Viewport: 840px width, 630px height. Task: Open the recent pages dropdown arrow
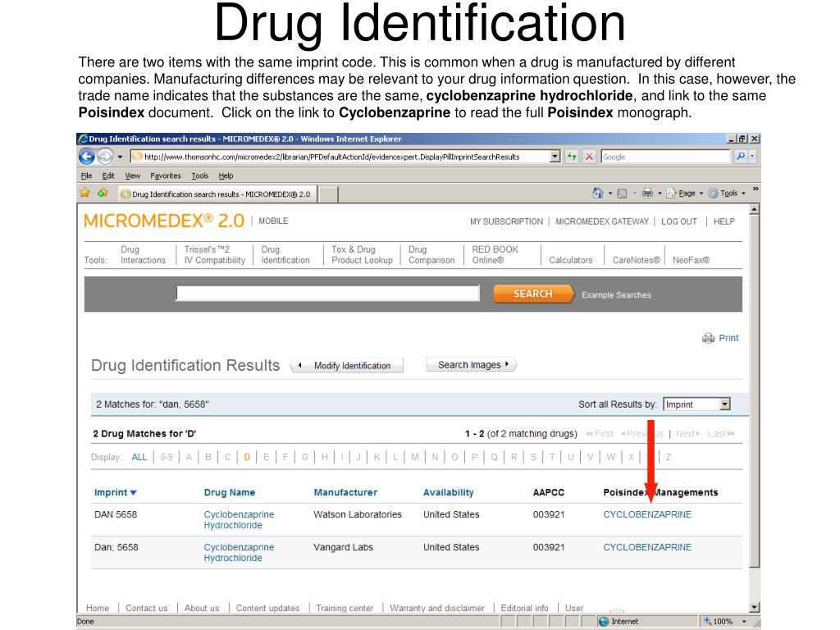click(x=120, y=157)
